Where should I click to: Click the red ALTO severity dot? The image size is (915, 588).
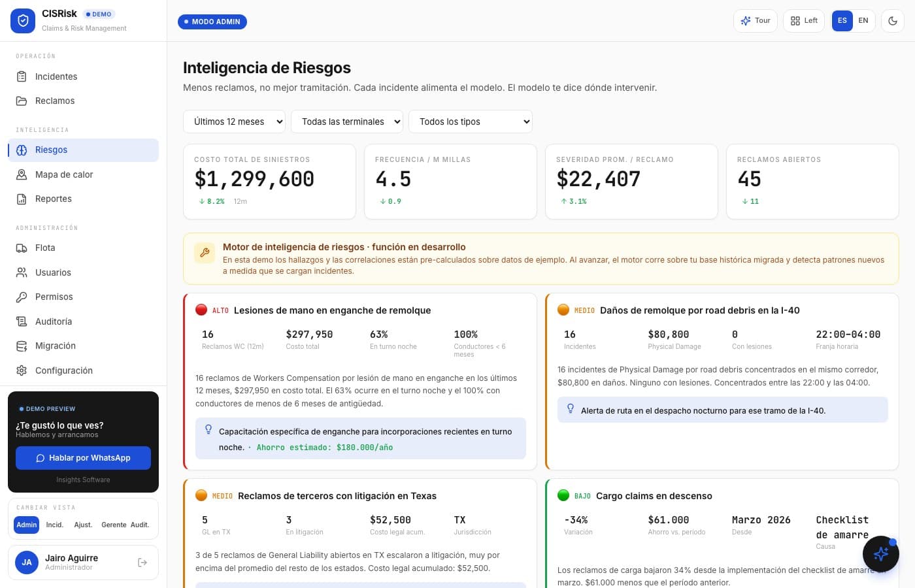point(201,310)
